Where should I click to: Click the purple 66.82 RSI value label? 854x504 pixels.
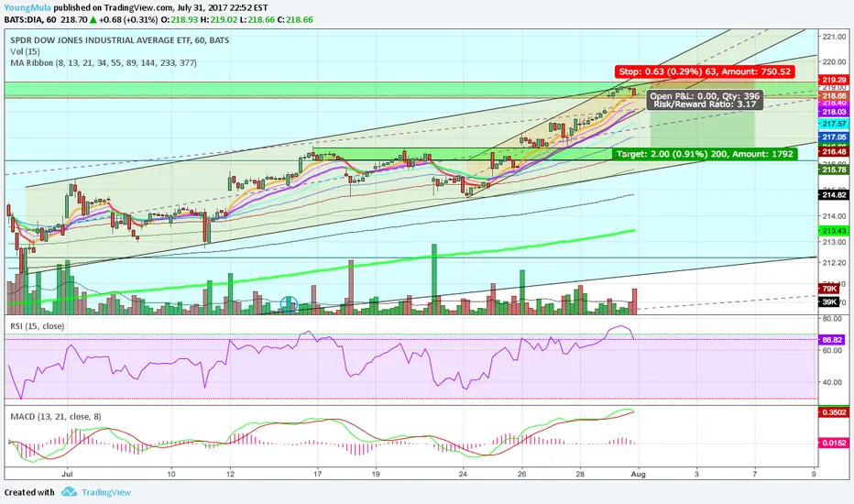(832, 339)
